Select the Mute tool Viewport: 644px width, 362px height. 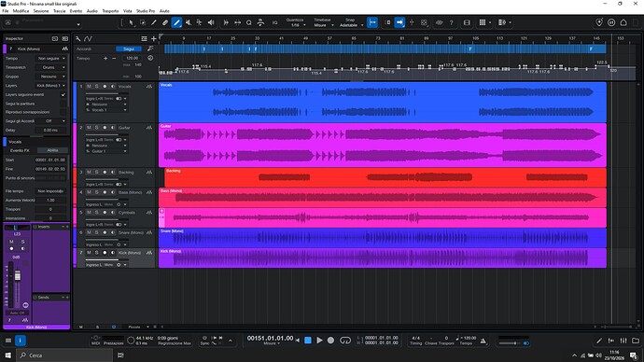click(x=189, y=22)
